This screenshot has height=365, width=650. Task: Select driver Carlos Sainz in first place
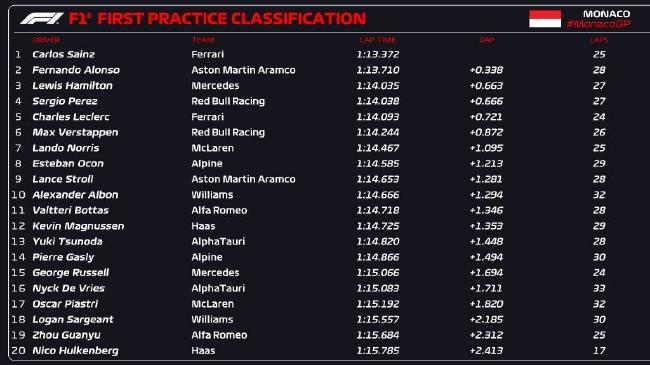(63, 54)
